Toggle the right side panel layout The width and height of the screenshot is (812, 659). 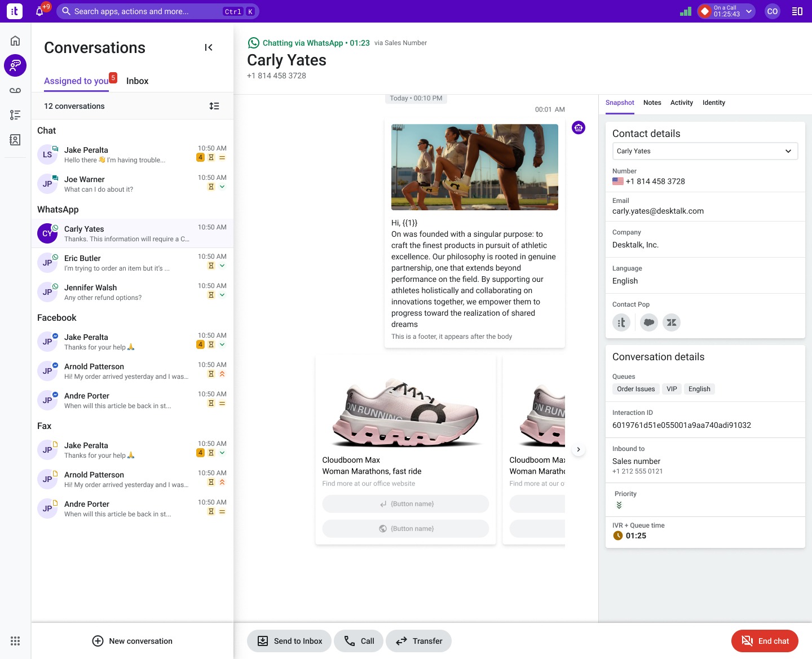coord(797,11)
